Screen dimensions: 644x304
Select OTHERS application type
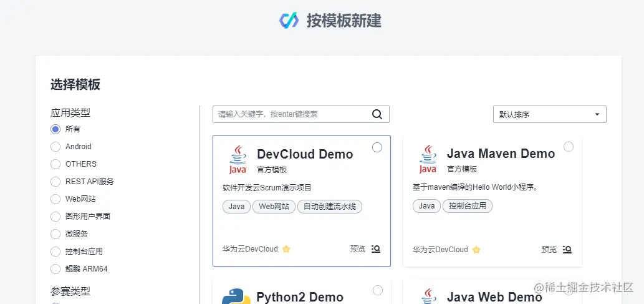(x=55, y=164)
